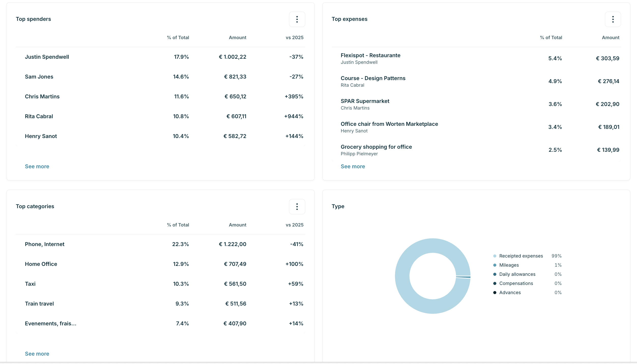This screenshot has width=637, height=364.
Task: Click the € 303,59 expense amount
Action: point(607,58)
